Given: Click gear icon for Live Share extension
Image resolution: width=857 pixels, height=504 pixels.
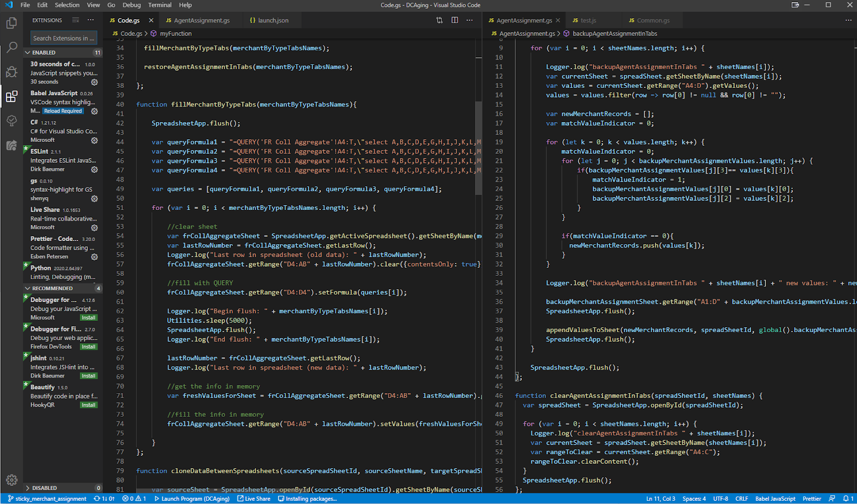Looking at the screenshot, I should coord(94,228).
